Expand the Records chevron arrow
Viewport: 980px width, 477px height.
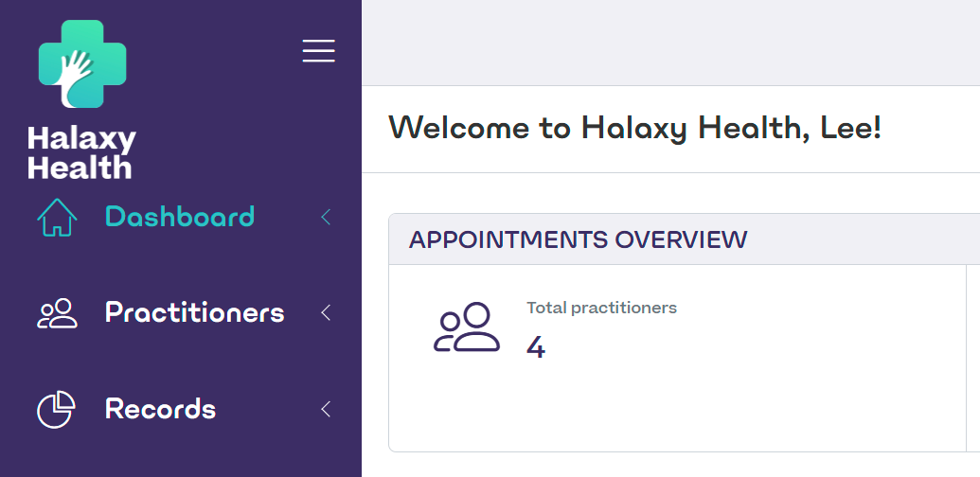click(326, 409)
